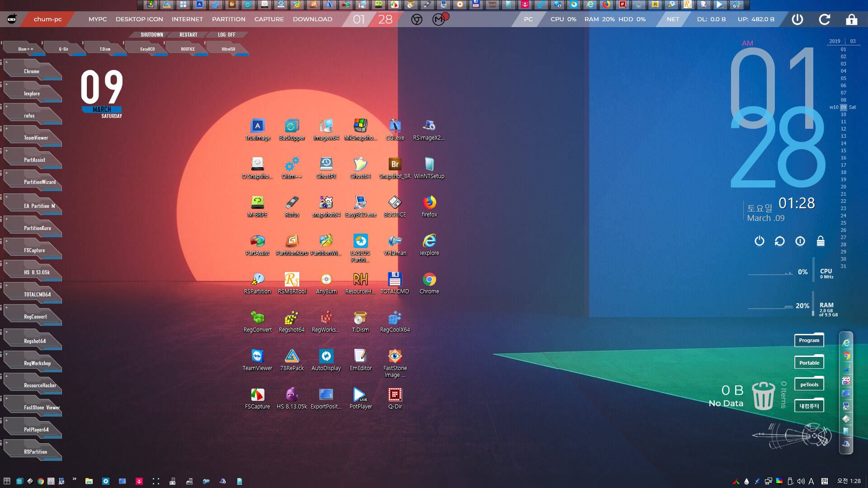
Task: Click the top-bar refresh icon
Action: tap(825, 19)
